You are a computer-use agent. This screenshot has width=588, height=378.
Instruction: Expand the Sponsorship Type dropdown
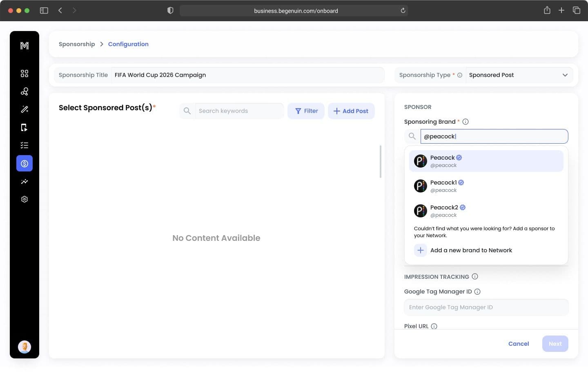[519, 75]
